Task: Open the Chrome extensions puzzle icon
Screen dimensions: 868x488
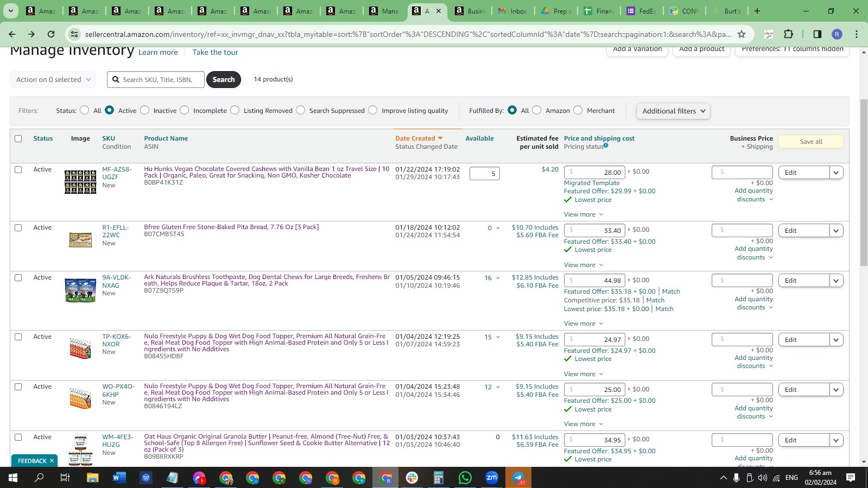Action: 789,34
